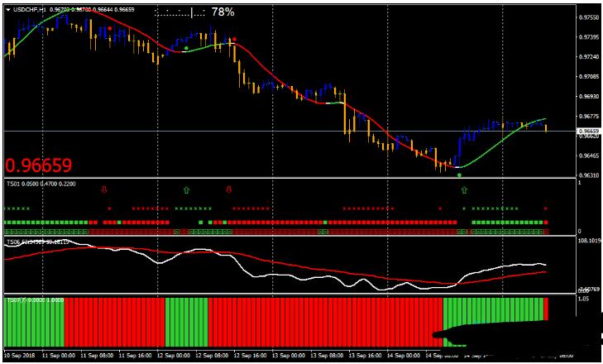Screen dimensions: 603x364
Task: Click the 0.96775 price axis label
Action: point(588,116)
